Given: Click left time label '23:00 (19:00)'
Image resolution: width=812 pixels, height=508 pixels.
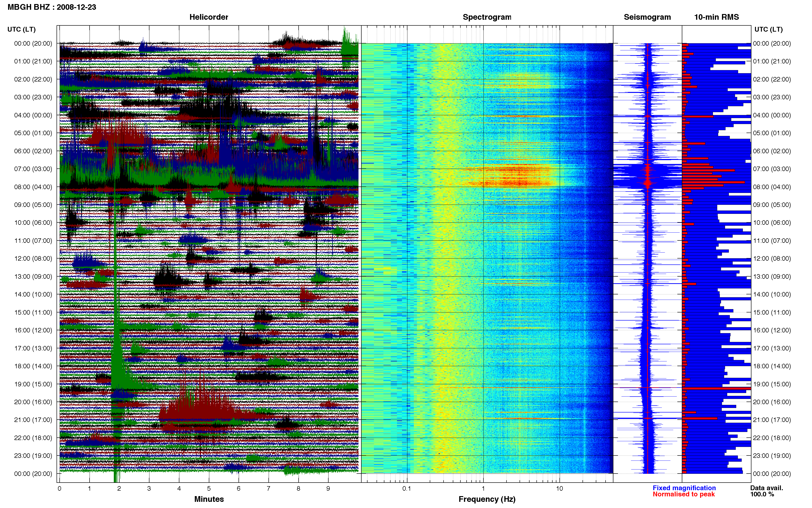Looking at the screenshot, I should (33, 455).
